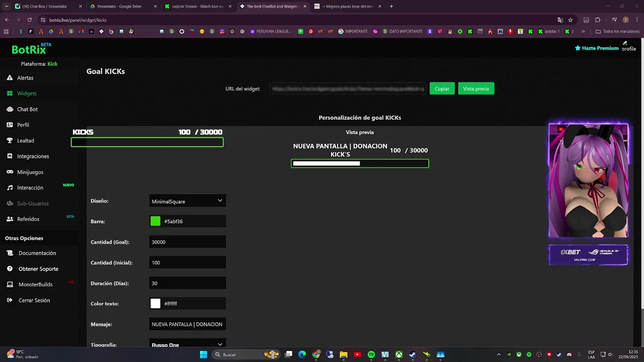The image size is (644, 362).
Task: Edit the Cantidad (Goal) field 30000
Action: pos(187,242)
